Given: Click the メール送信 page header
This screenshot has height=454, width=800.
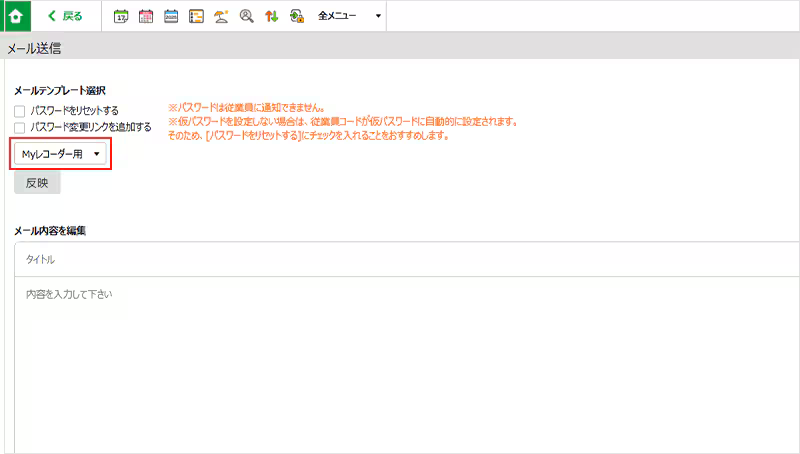Looking at the screenshot, I should click(36, 48).
